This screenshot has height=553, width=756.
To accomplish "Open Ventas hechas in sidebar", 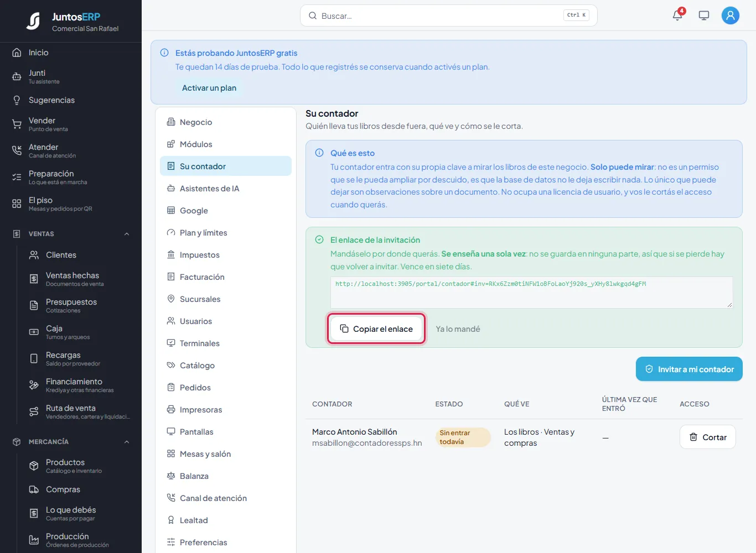I will coord(79,279).
